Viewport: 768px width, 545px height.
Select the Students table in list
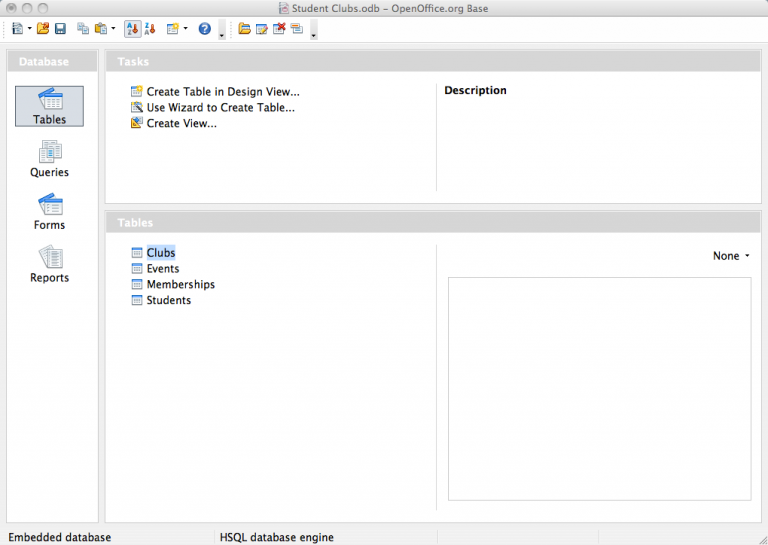click(x=168, y=301)
